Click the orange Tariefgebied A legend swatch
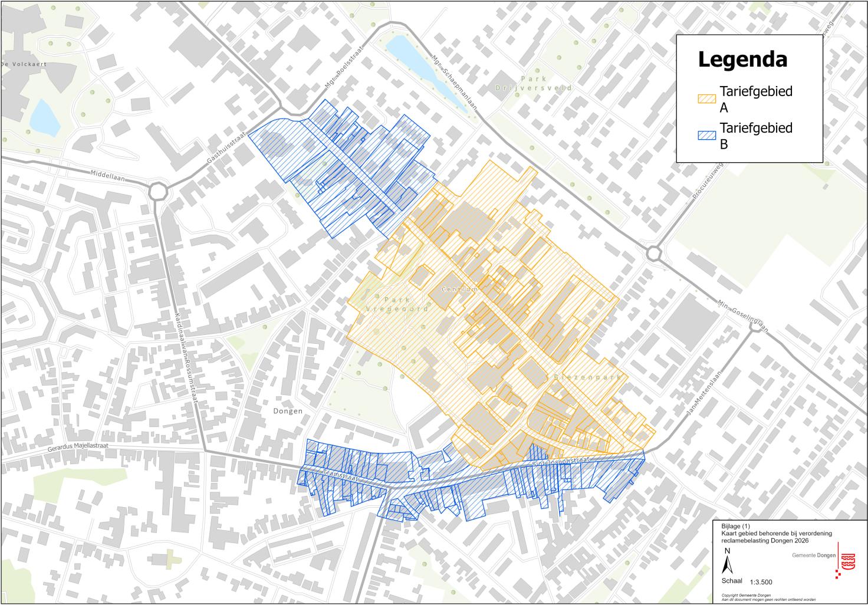 pyautogui.click(x=706, y=99)
